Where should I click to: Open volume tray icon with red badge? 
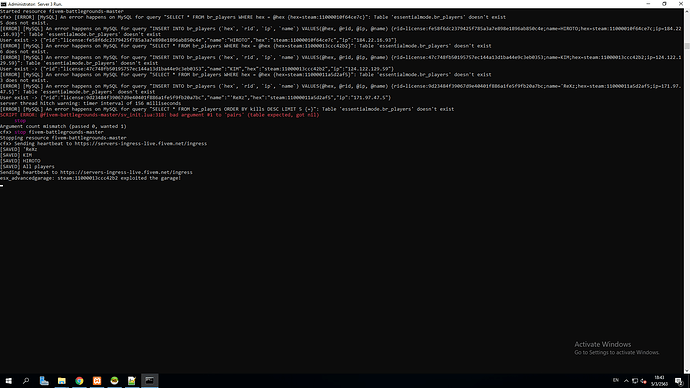click(x=643, y=381)
